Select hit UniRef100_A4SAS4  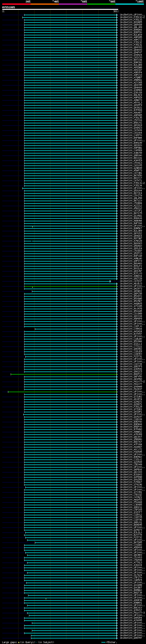[131, 331]
